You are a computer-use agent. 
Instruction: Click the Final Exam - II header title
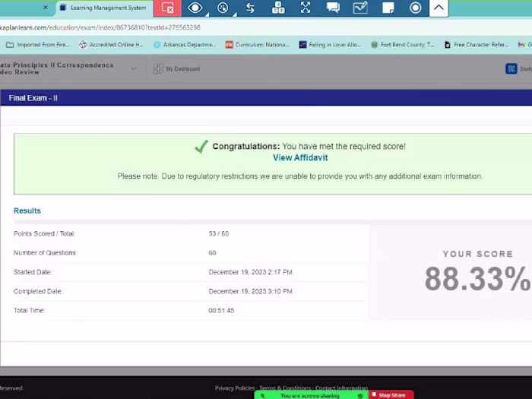33,98
